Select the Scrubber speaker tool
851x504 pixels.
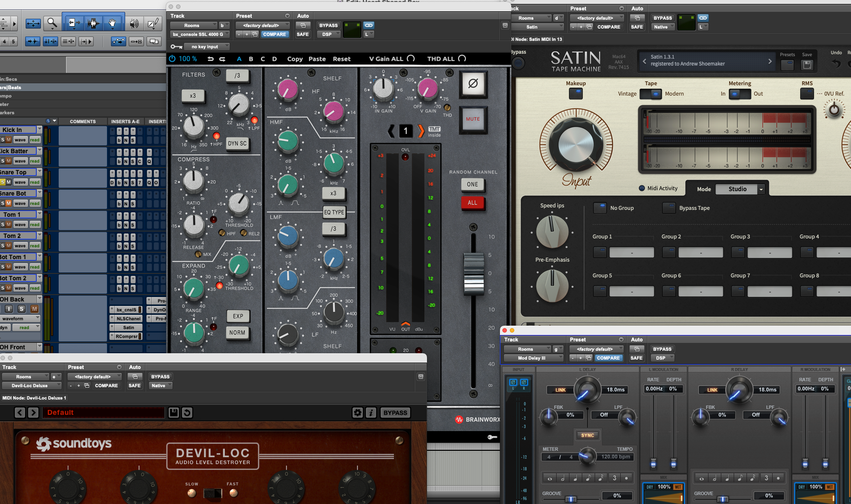(x=134, y=23)
